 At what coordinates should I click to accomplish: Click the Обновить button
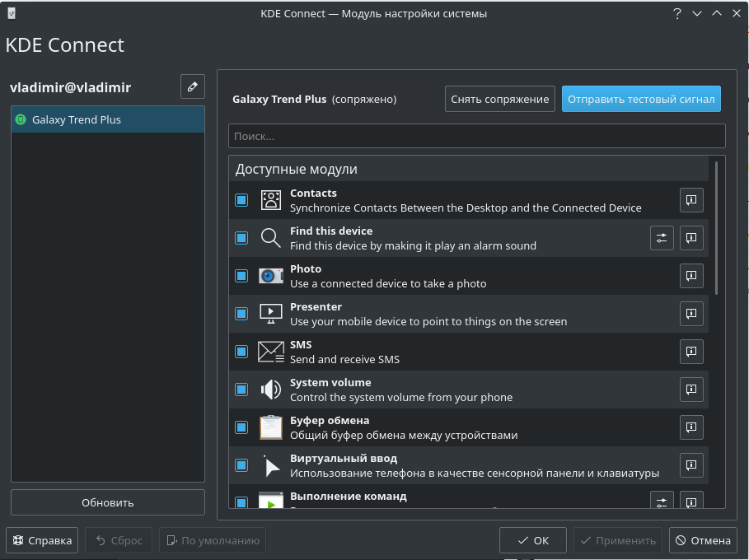(107, 502)
